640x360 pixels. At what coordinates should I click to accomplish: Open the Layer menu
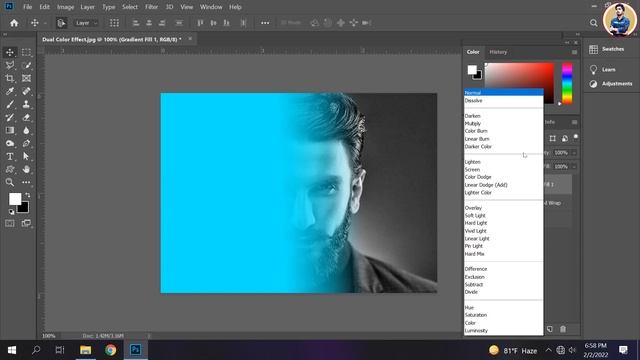point(87,7)
